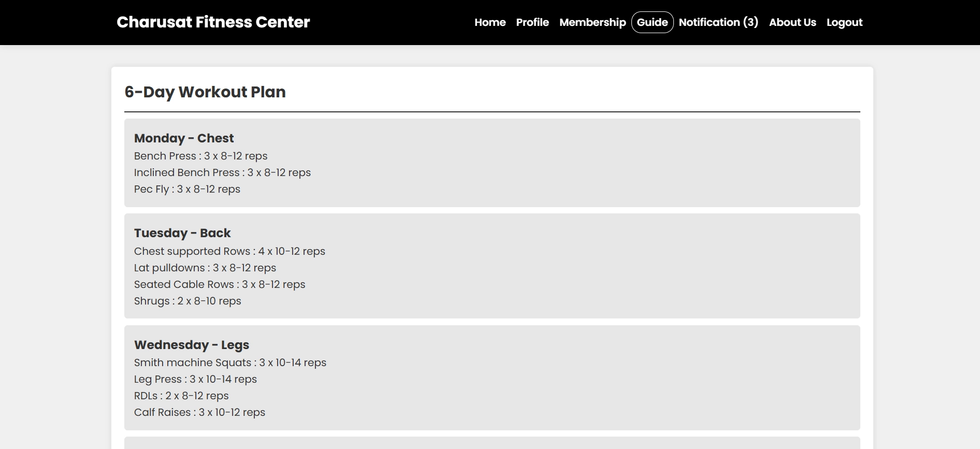The image size is (980, 449).
Task: Click the Seated Cable Rows entry
Action: 220,284
